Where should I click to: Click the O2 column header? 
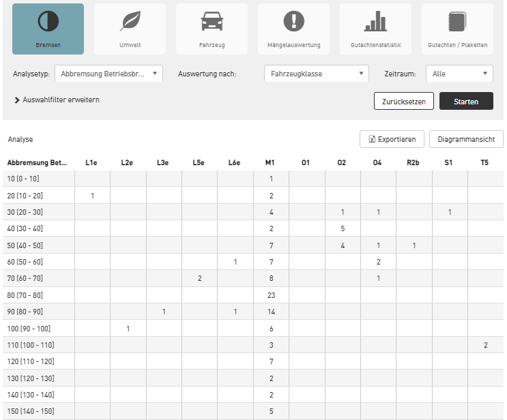[342, 163]
